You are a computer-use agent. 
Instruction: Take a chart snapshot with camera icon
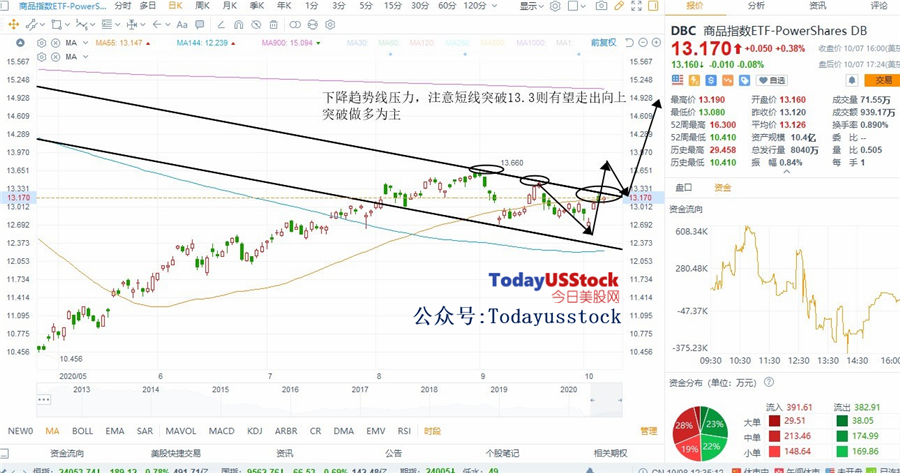(x=601, y=6)
